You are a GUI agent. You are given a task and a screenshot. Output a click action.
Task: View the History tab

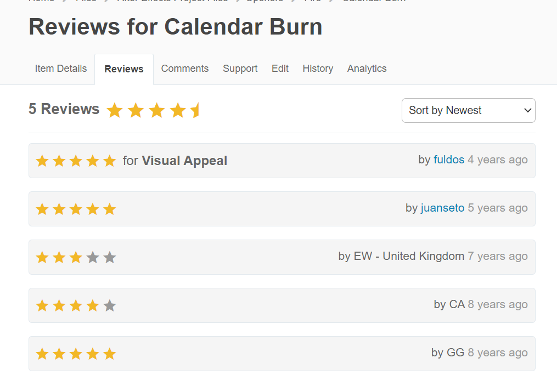[x=318, y=69]
